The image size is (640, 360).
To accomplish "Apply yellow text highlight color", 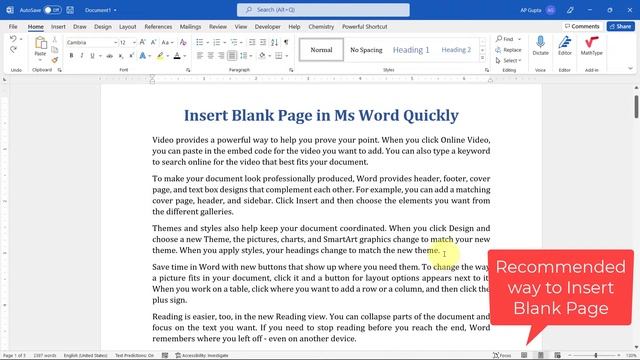I will [x=160, y=56].
